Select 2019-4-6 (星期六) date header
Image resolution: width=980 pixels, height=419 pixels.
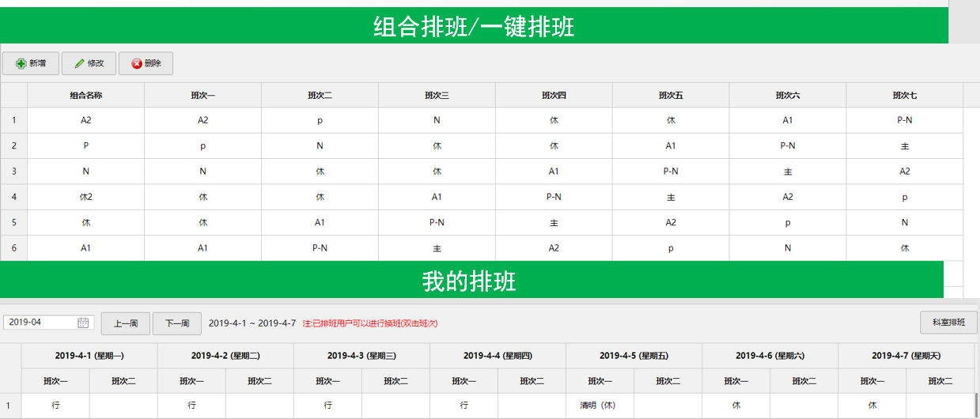(x=770, y=356)
